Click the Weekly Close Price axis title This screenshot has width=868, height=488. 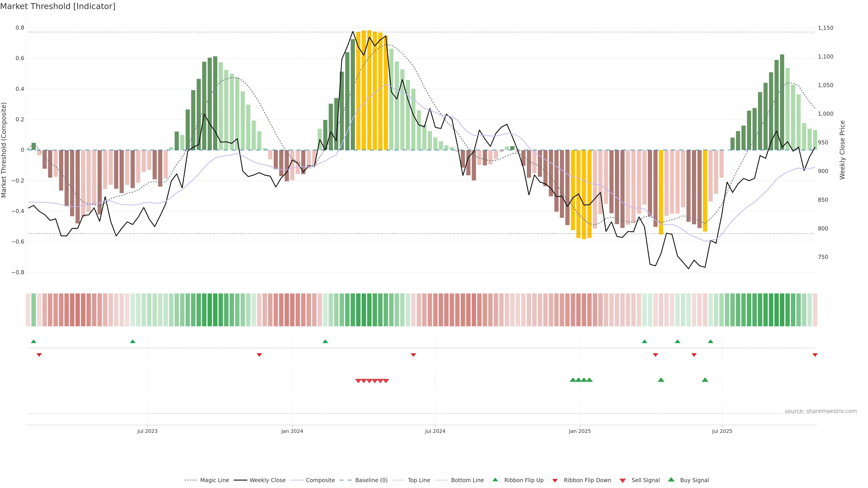pos(842,150)
